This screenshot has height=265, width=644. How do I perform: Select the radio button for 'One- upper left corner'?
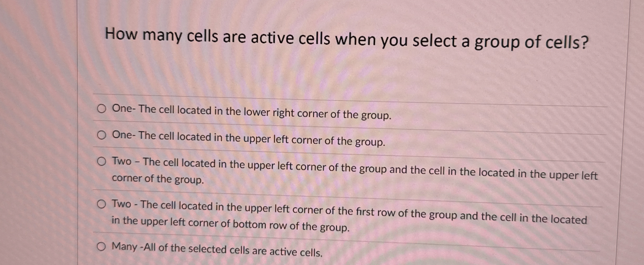(102, 135)
